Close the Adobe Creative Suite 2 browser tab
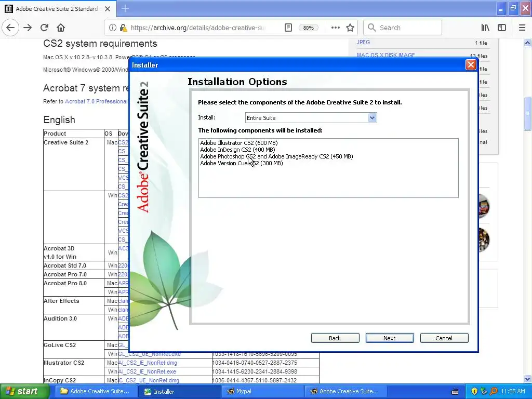 (108, 9)
